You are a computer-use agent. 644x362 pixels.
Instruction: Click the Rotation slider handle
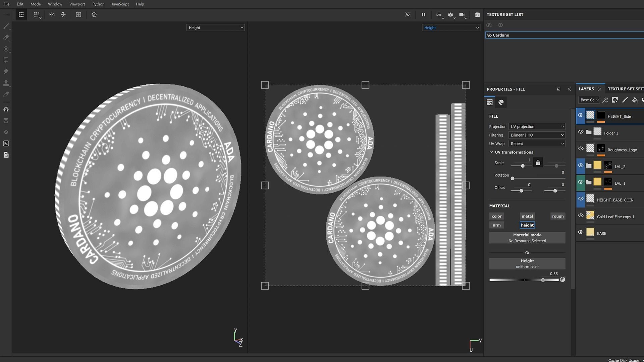click(513, 178)
